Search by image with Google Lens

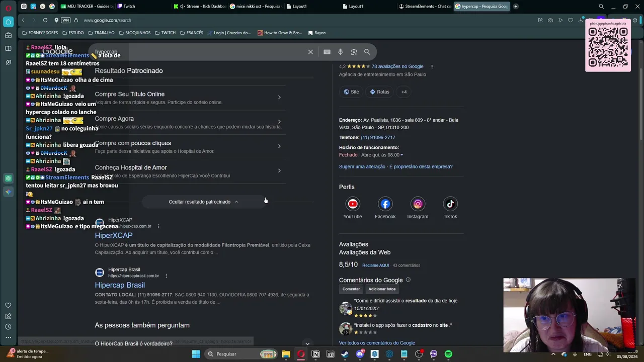(354, 52)
